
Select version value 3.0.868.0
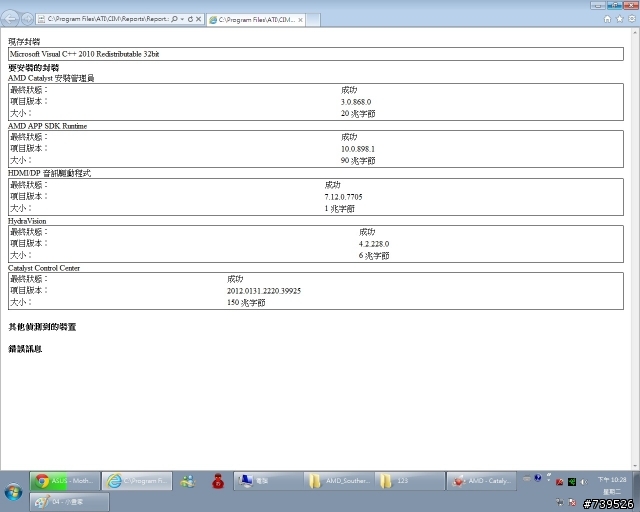pos(356,102)
